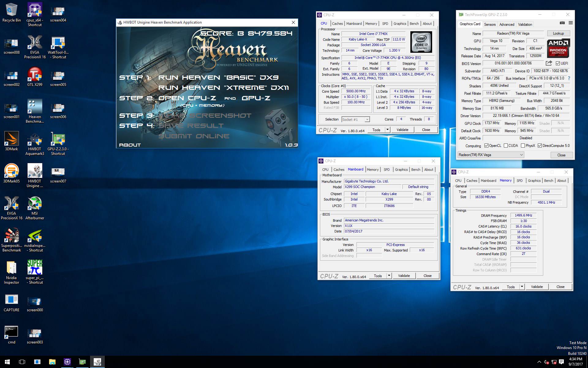588x368 pixels.
Task: Open screen007 screenshot thumbnail on desktop
Action: click(x=58, y=175)
